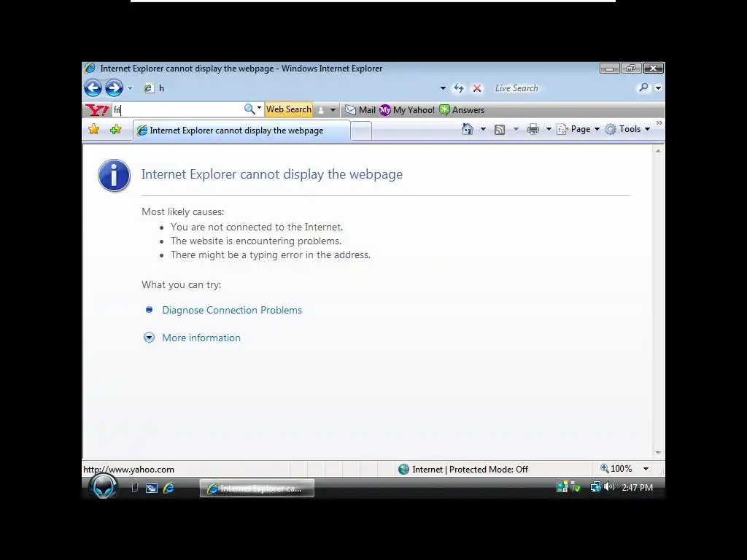Open the Page menu
This screenshot has height=560, width=747.
click(x=578, y=129)
